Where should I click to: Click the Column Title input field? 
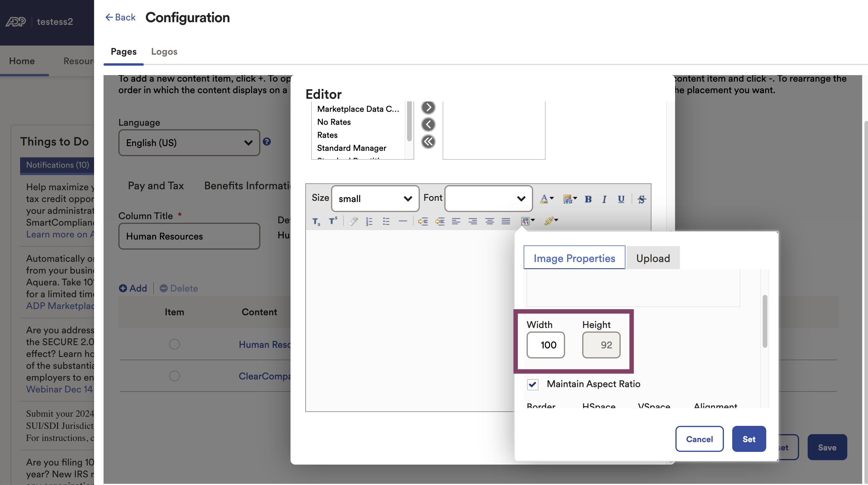(189, 236)
